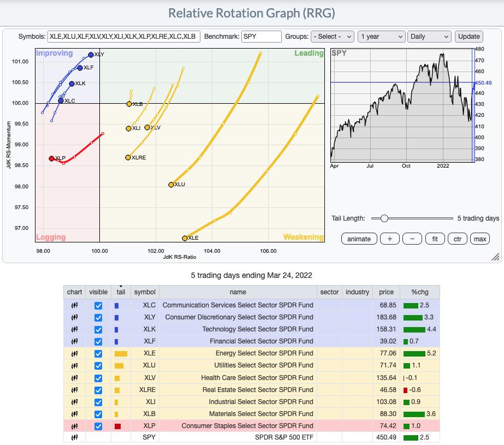This screenshot has width=504, height=445.
Task: Select the XLK point on the graph
Action: click(72, 84)
